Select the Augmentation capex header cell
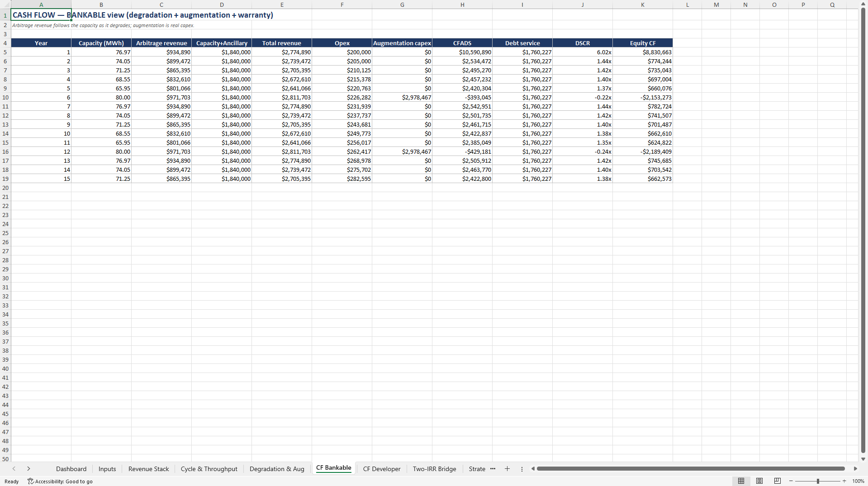The width and height of the screenshot is (868, 486). [402, 43]
